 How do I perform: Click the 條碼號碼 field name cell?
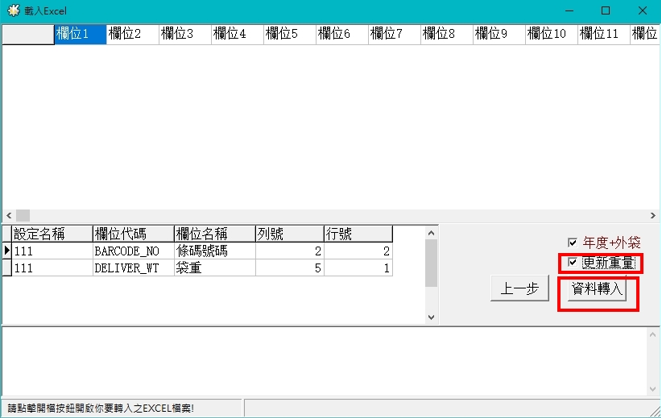213,252
